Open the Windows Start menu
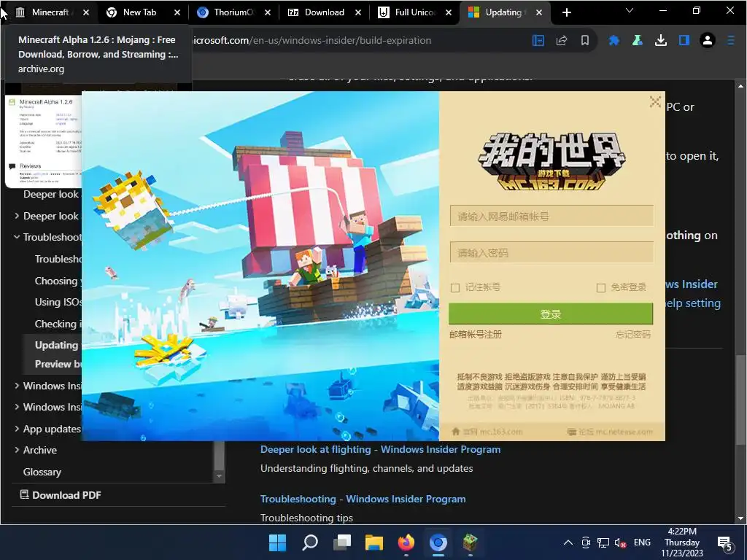Screen dimensions: 747x560 [277, 542]
